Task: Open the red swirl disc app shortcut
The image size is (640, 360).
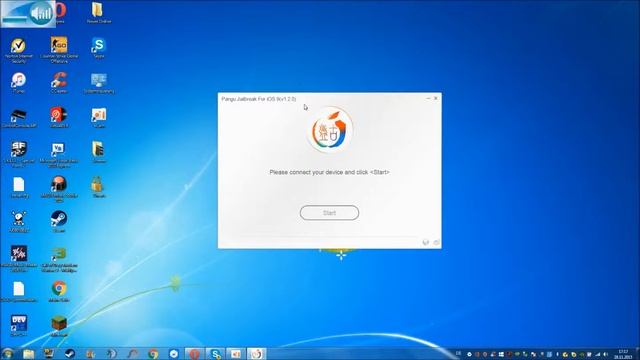Action: pos(59,118)
